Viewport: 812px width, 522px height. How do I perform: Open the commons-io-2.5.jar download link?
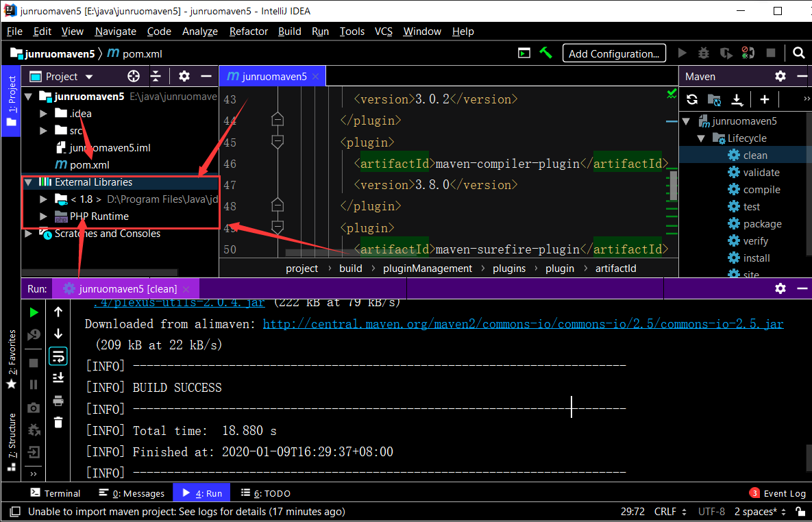pyautogui.click(x=523, y=324)
